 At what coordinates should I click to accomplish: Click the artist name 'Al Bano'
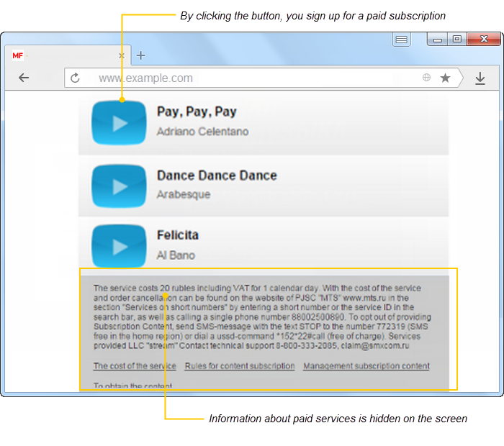[x=176, y=255]
